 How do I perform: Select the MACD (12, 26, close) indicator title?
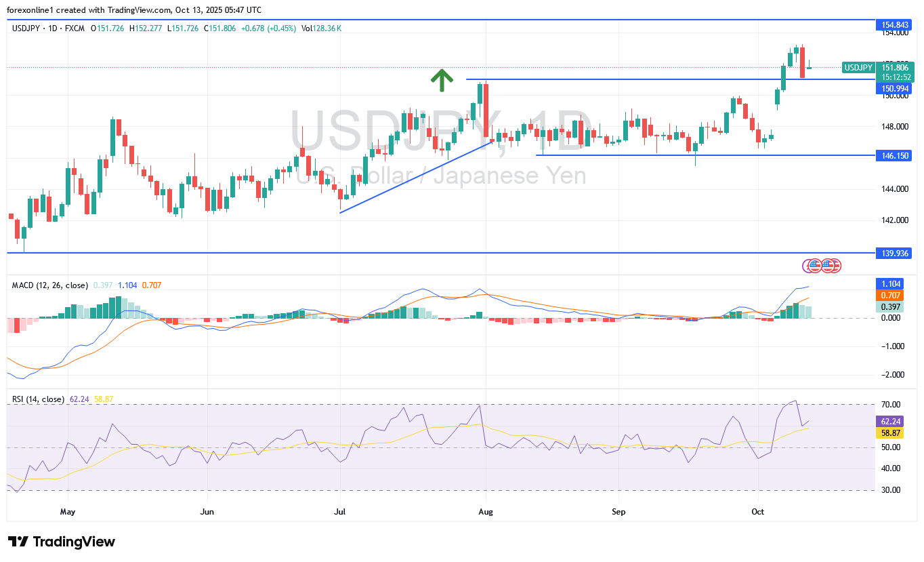point(49,285)
